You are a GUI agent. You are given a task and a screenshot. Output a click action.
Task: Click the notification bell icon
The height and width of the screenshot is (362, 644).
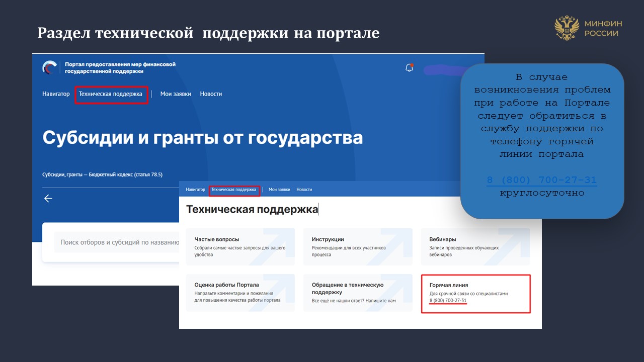tap(409, 68)
